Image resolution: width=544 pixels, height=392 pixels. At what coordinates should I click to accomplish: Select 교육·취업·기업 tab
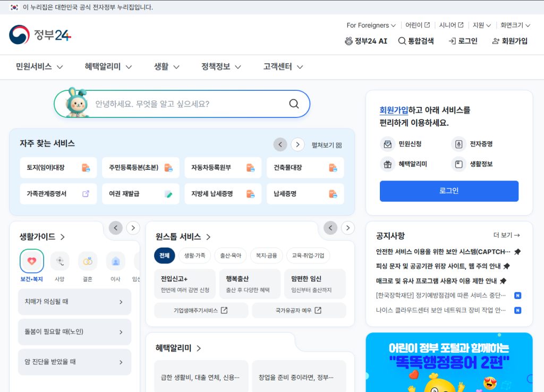click(x=308, y=255)
